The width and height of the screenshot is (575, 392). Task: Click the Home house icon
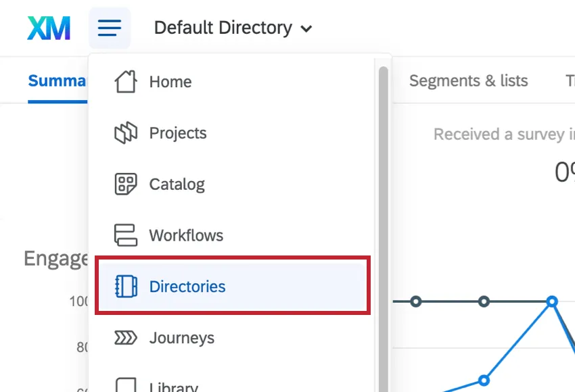pyautogui.click(x=126, y=82)
